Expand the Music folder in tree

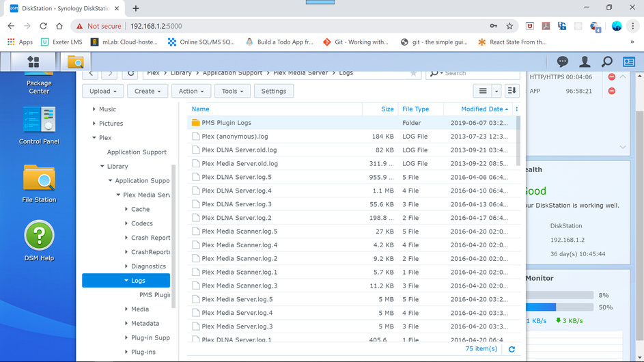tap(94, 109)
